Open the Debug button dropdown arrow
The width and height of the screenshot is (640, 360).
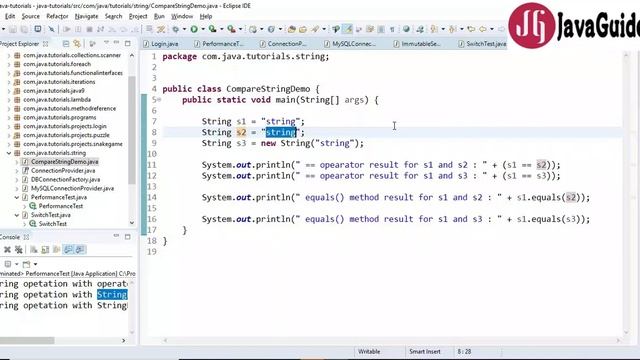point(184,29)
